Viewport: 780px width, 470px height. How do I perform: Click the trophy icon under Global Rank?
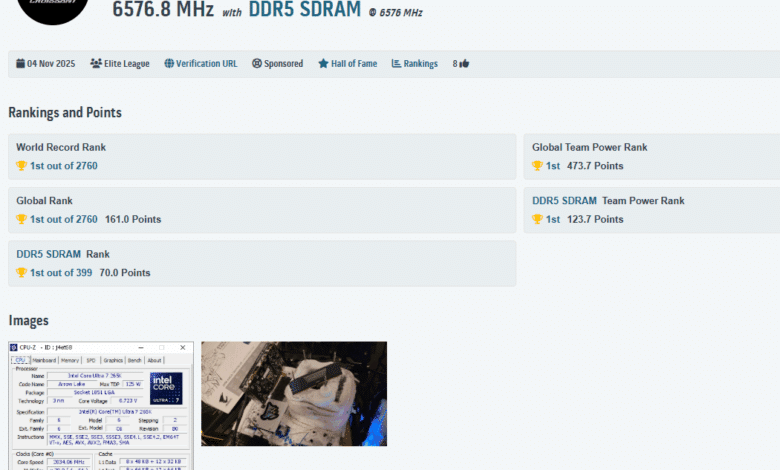tap(21, 219)
